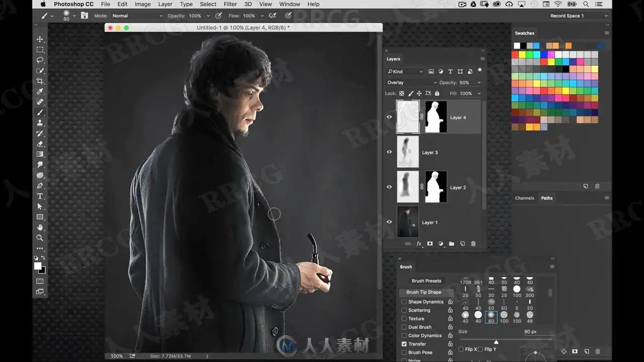The width and height of the screenshot is (644, 362).
Task: Delete the layer with the Layers panel trash icon
Action: 473,244
